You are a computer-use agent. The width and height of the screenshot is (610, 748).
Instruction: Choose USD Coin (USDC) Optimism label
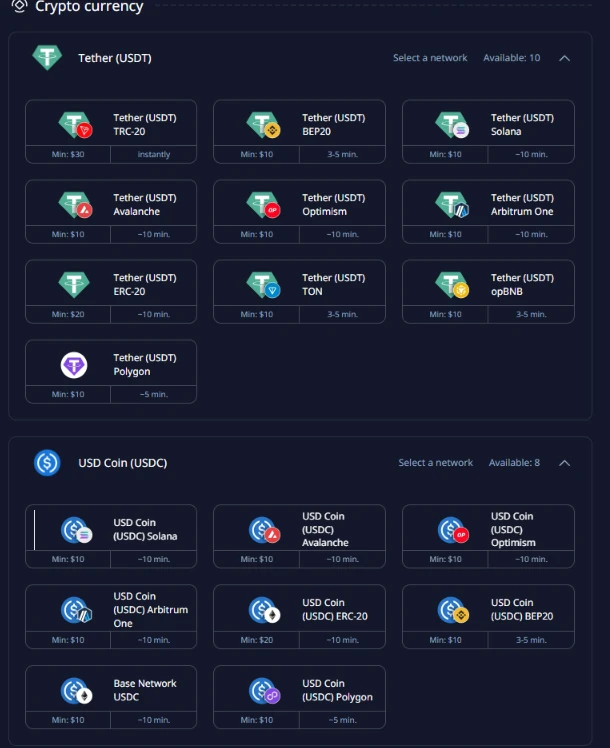click(x=513, y=530)
